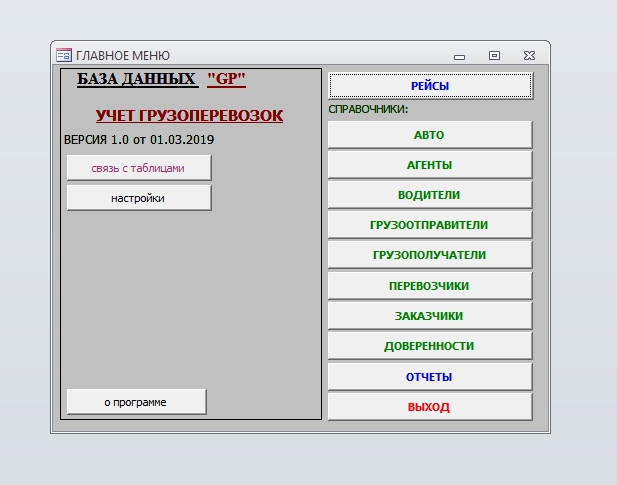This screenshot has height=485, width=617.
Task: Click the form icon in title bar
Action: click(x=64, y=55)
